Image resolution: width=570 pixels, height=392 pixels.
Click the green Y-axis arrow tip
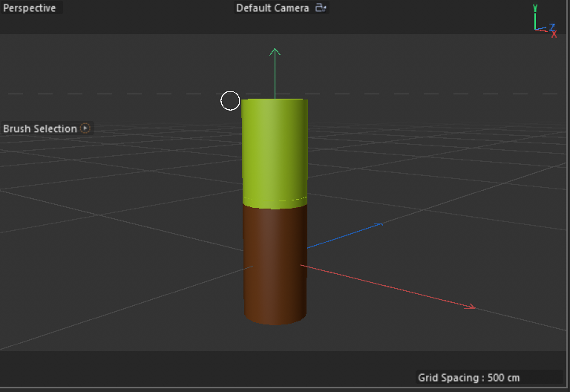point(275,51)
